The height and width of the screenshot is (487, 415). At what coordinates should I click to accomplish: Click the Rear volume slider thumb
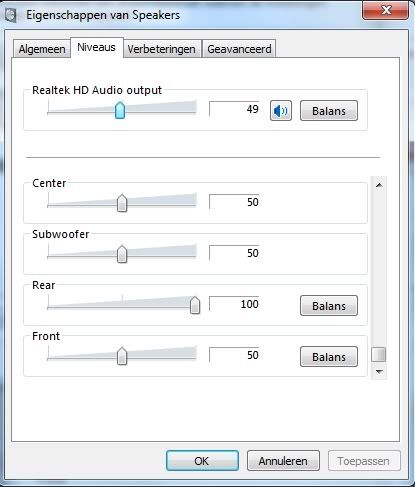pyautogui.click(x=195, y=305)
